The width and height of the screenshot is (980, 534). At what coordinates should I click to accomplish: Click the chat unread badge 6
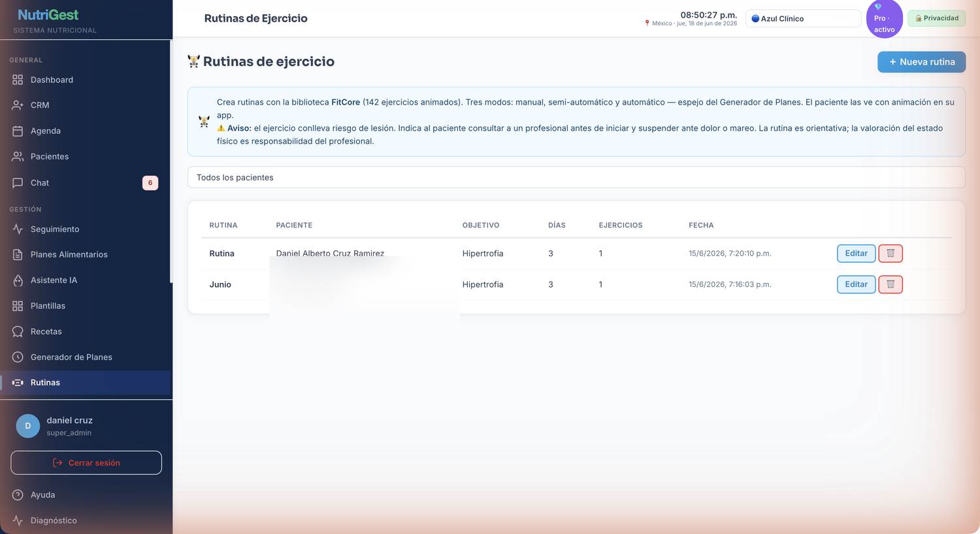pyautogui.click(x=150, y=183)
